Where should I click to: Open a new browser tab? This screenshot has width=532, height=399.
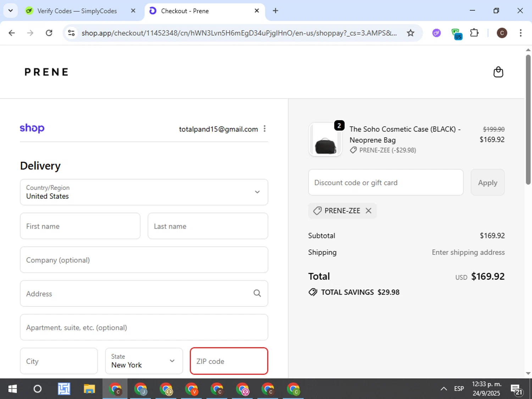275,11
